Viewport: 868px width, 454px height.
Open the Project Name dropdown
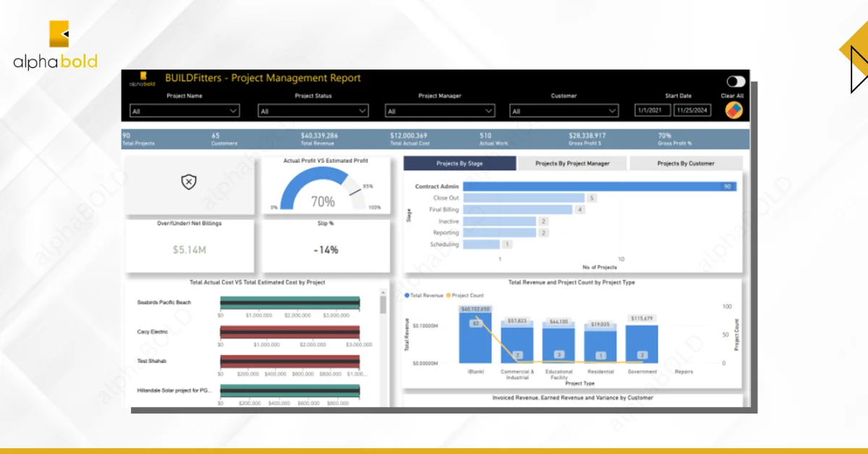[184, 111]
